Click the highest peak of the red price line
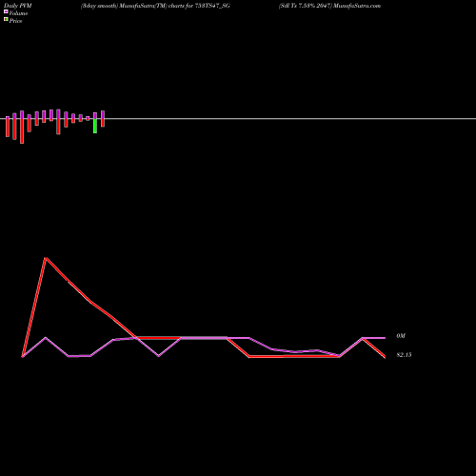 pos(46,258)
